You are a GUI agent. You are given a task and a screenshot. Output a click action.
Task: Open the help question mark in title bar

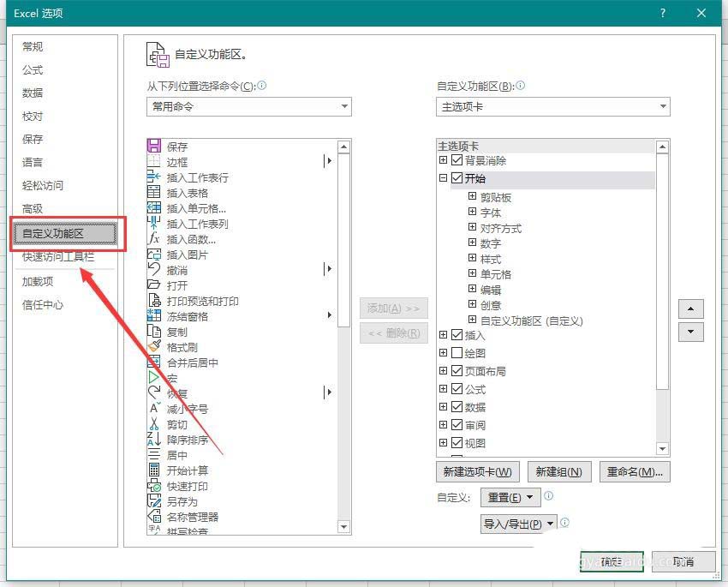coord(663,13)
